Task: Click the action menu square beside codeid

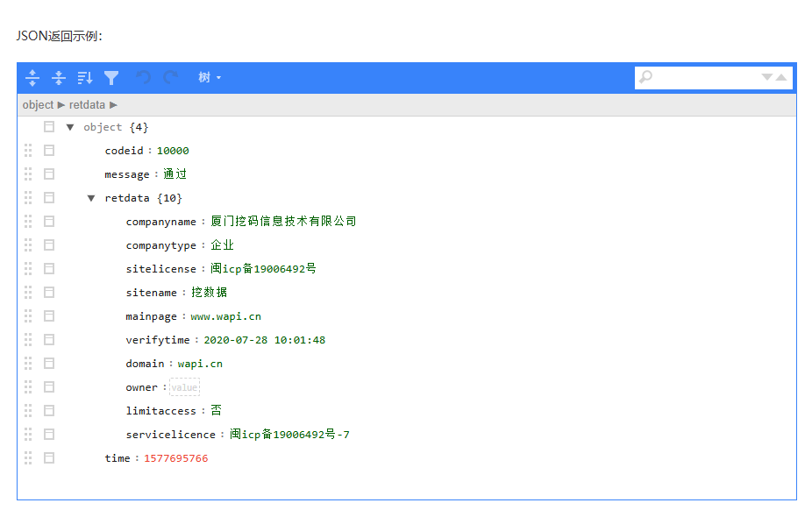Action: (x=49, y=150)
